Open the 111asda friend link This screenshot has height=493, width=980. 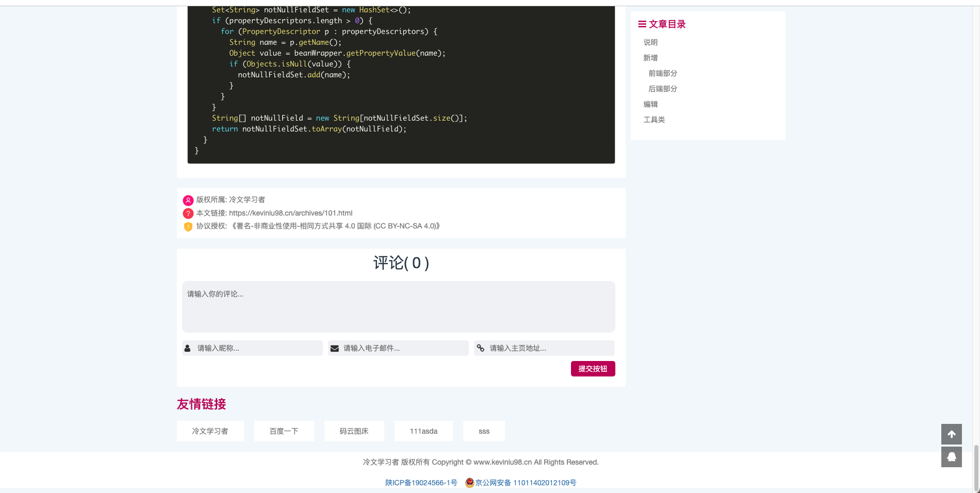click(x=423, y=431)
